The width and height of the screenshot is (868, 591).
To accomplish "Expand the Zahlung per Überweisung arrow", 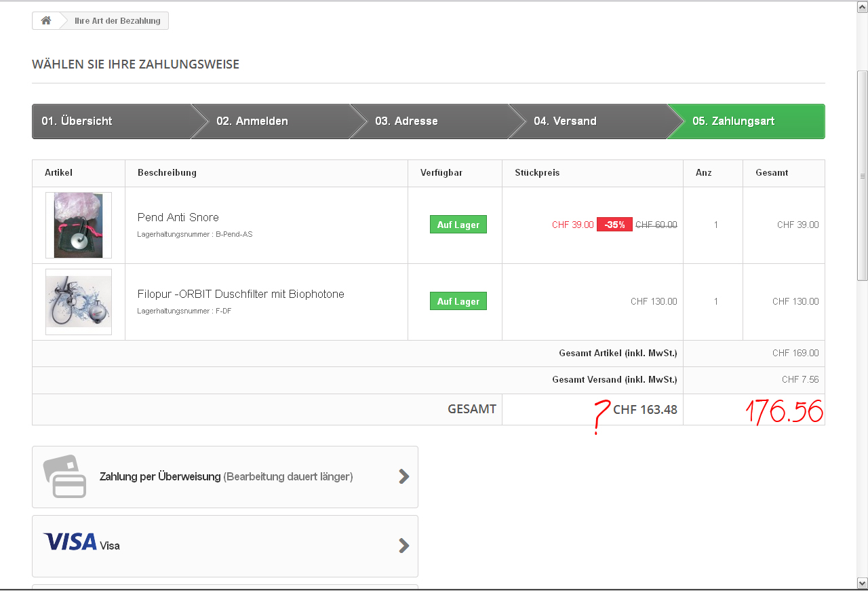I will tap(404, 476).
